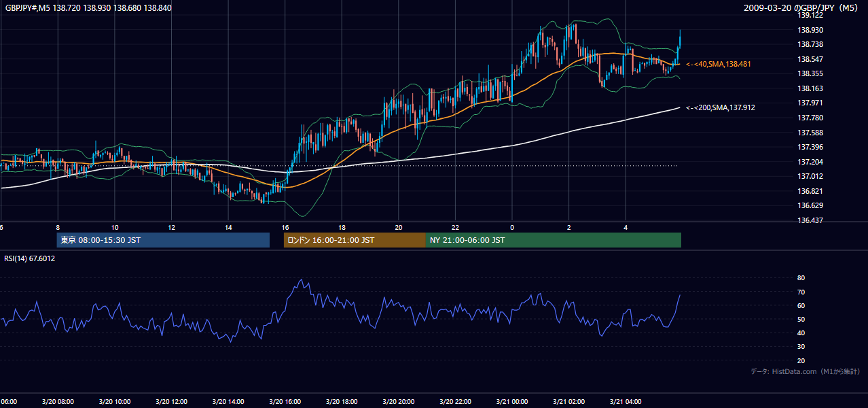Image resolution: width=868 pixels, height=408 pixels.
Task: Click hour 16 tick under price chart
Action: pyautogui.click(x=285, y=228)
